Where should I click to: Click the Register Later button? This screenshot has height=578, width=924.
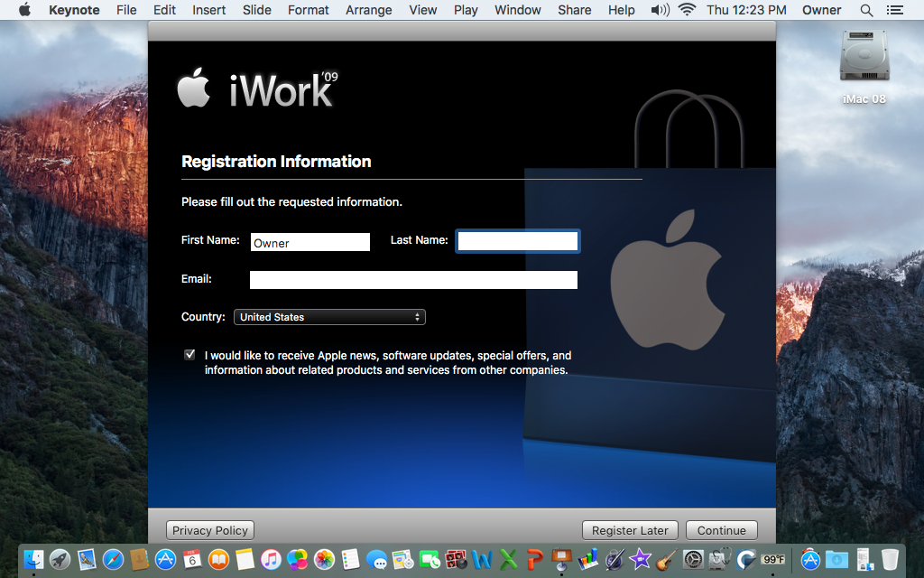click(630, 530)
